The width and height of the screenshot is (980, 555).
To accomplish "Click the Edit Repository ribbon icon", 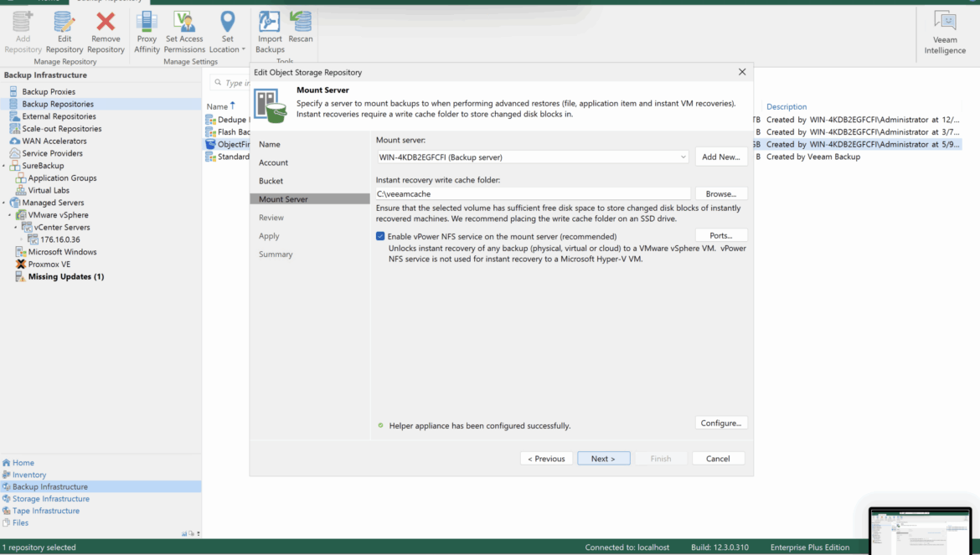I will (x=64, y=23).
